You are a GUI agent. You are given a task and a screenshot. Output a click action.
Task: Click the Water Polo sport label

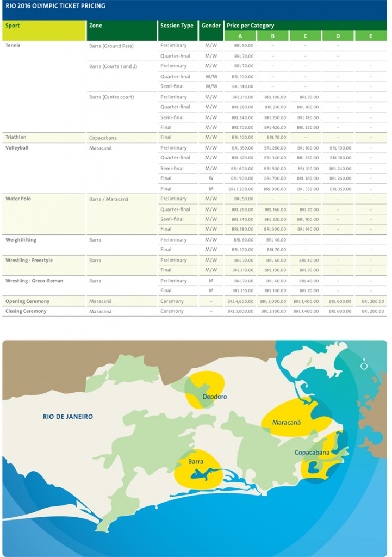(18, 199)
